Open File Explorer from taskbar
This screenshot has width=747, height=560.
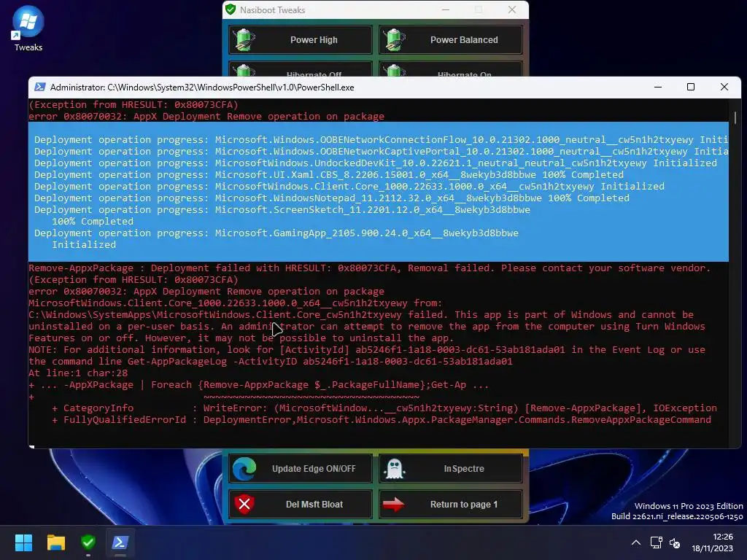tap(55, 542)
